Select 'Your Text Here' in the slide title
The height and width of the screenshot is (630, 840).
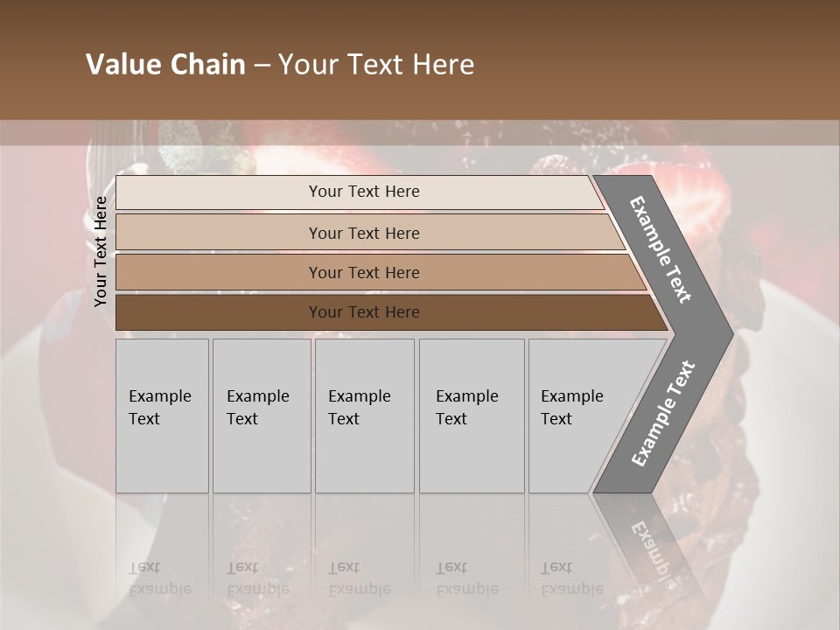coord(376,65)
